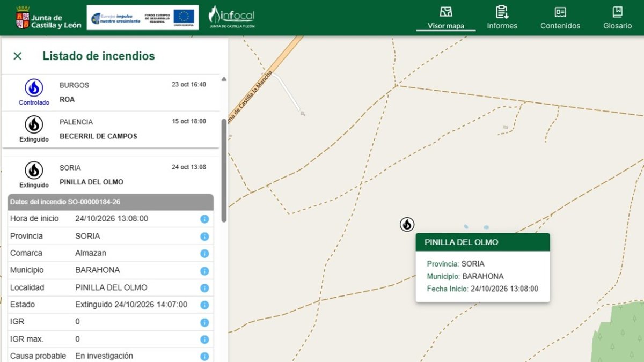Click the scroll-up arrow of fire list

(x=224, y=79)
